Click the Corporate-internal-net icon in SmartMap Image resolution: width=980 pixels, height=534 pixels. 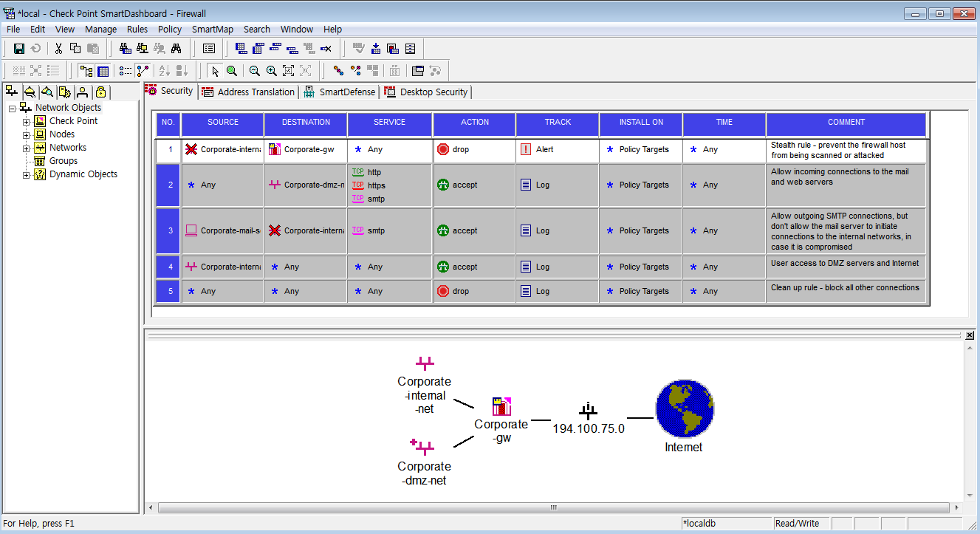point(425,363)
